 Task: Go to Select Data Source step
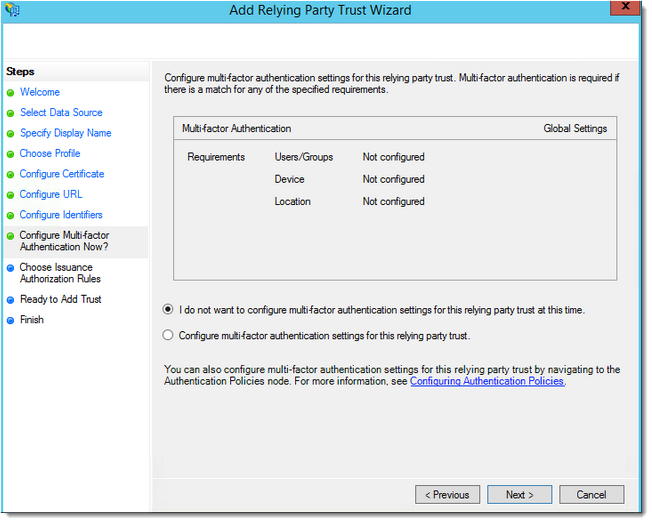tap(61, 113)
